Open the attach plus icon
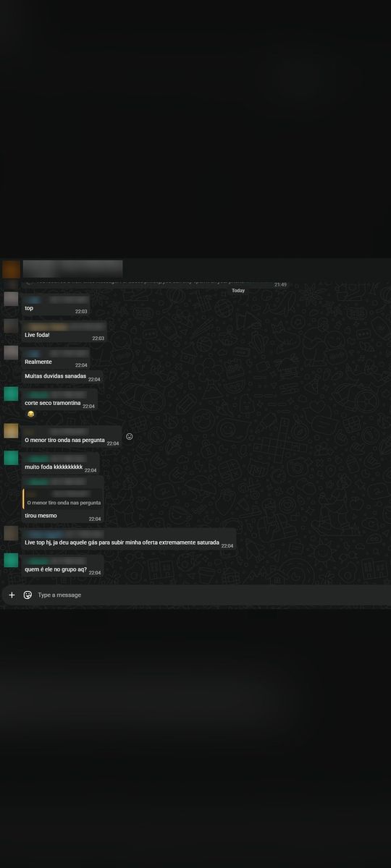Screen dimensions: 391x868 coord(12,595)
